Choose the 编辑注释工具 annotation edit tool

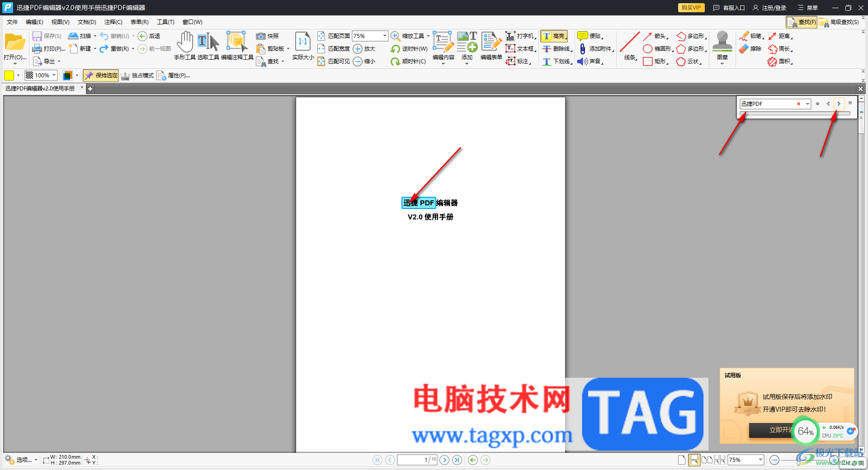[x=237, y=46]
